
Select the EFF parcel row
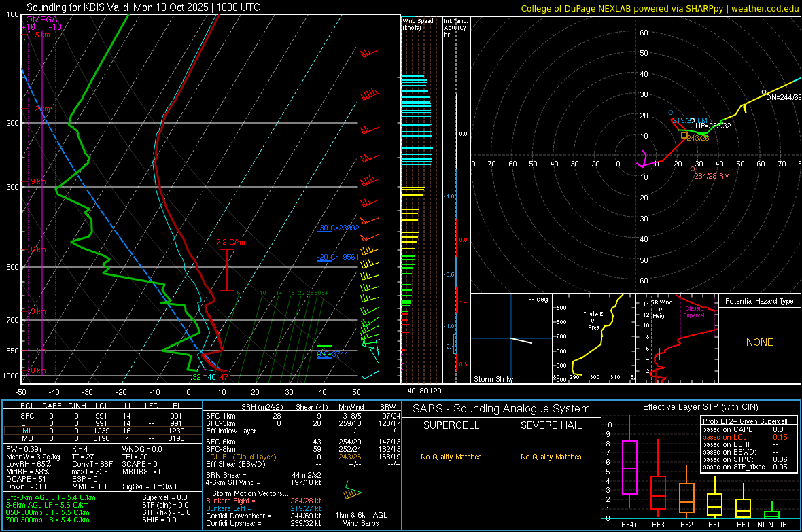102,423
